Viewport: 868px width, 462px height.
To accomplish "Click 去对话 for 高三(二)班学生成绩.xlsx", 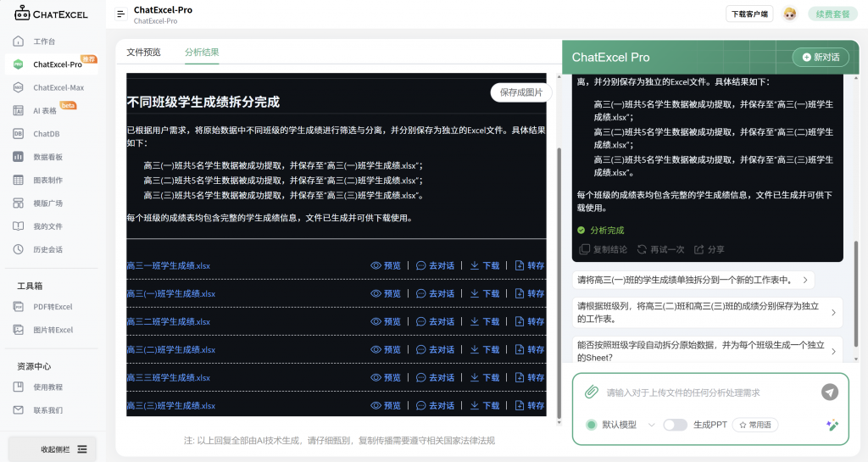I will tap(435, 349).
